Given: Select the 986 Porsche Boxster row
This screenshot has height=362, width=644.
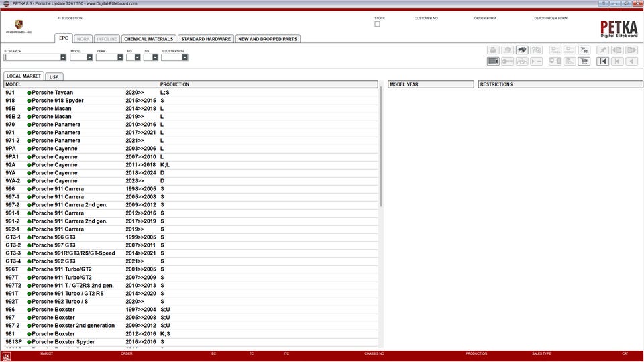Looking at the screenshot, I should (191, 310).
